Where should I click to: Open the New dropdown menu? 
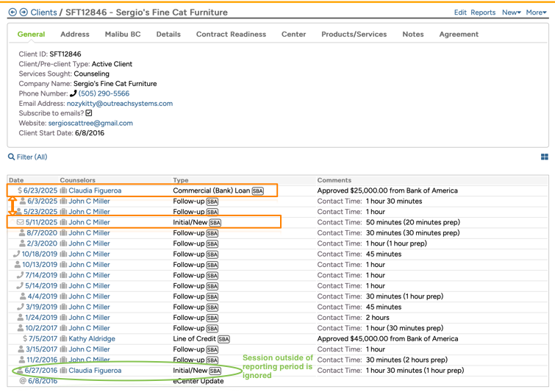click(x=511, y=13)
